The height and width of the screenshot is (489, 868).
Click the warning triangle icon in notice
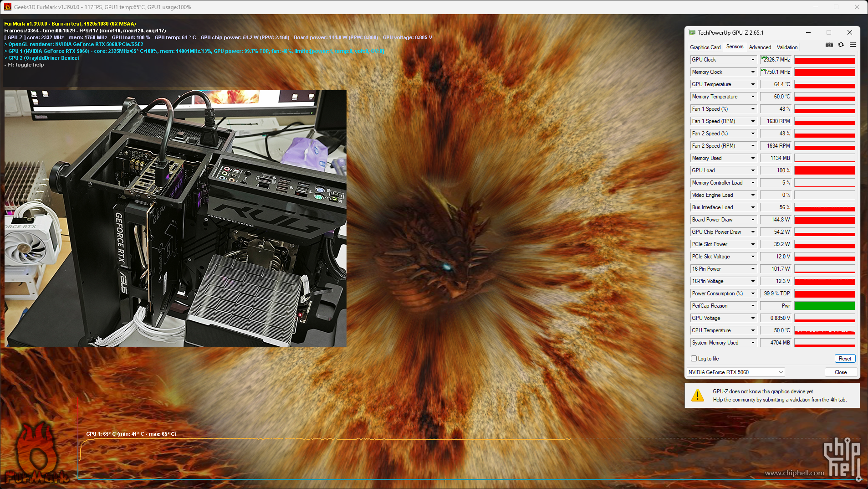698,395
